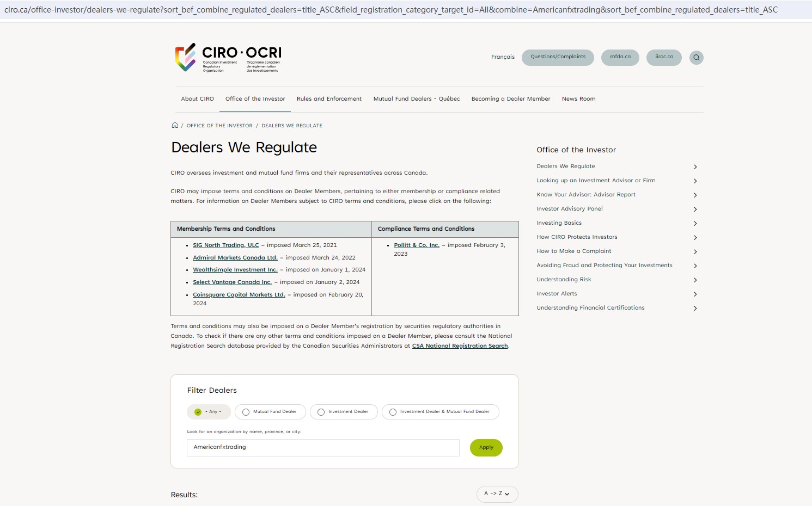Viewport: 812px width, 506px height.
Task: Open Investor Alerts sidebar link
Action: (x=557, y=294)
